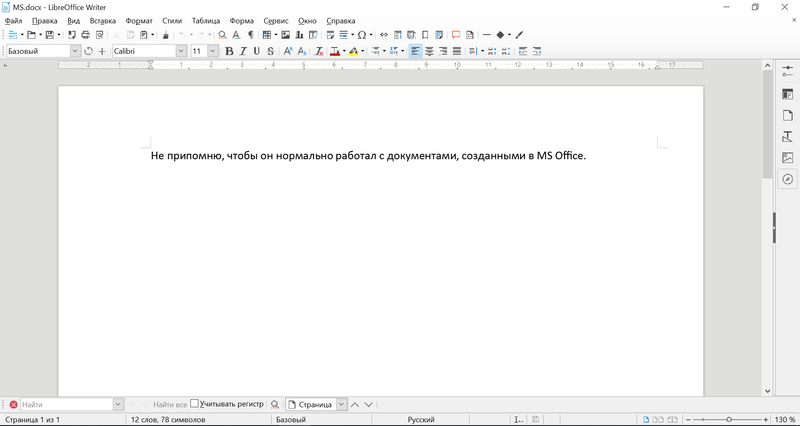Open the sidebar Navigator panel
Image resolution: width=800 pixels, height=426 pixels.
point(788,179)
